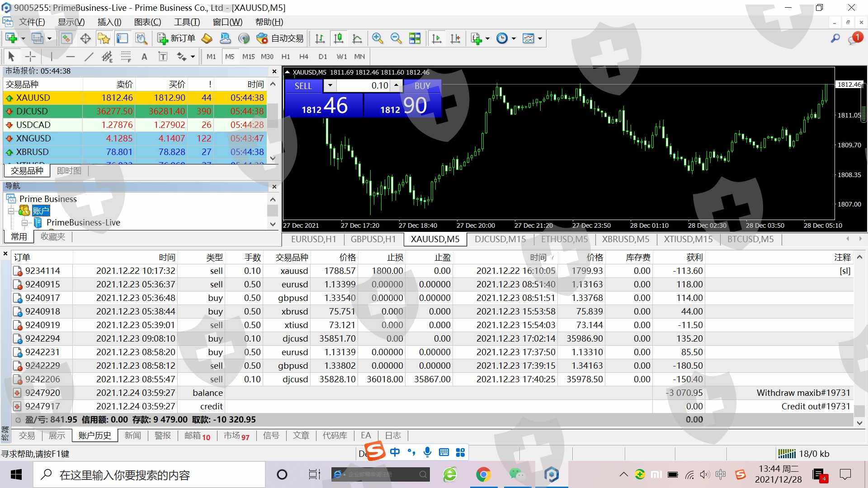868x488 pixels.
Task: Select the trendline drawing tool
Action: [89, 56]
